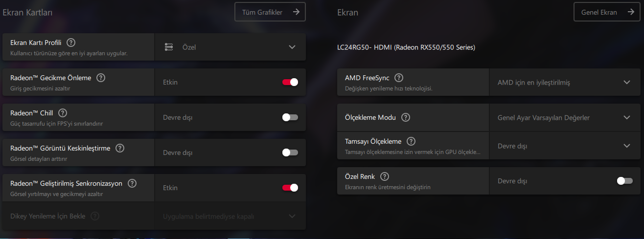Screen dimensions: 644x239
Task: Click help icon beside Ölçekleme Modu
Action: click(406, 117)
